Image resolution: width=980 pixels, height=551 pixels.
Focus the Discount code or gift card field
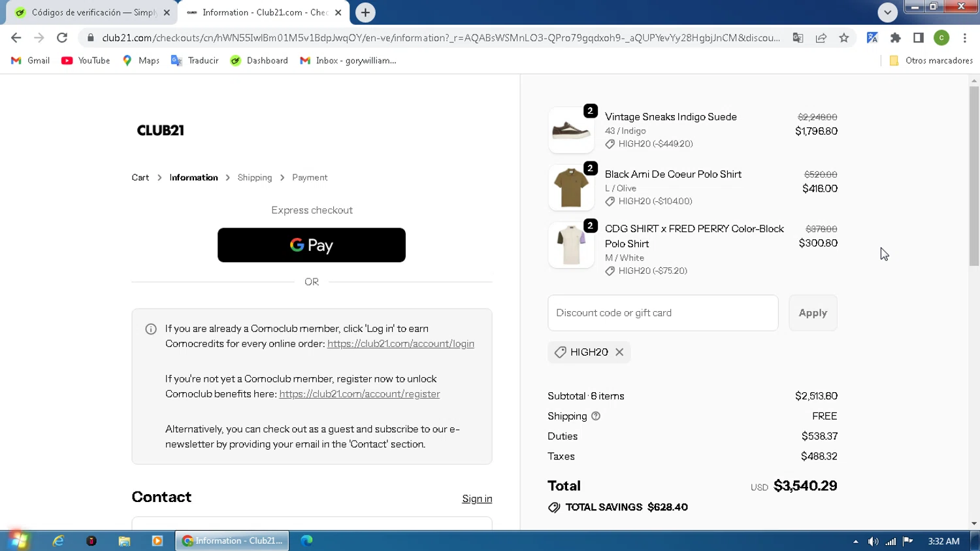tap(663, 313)
